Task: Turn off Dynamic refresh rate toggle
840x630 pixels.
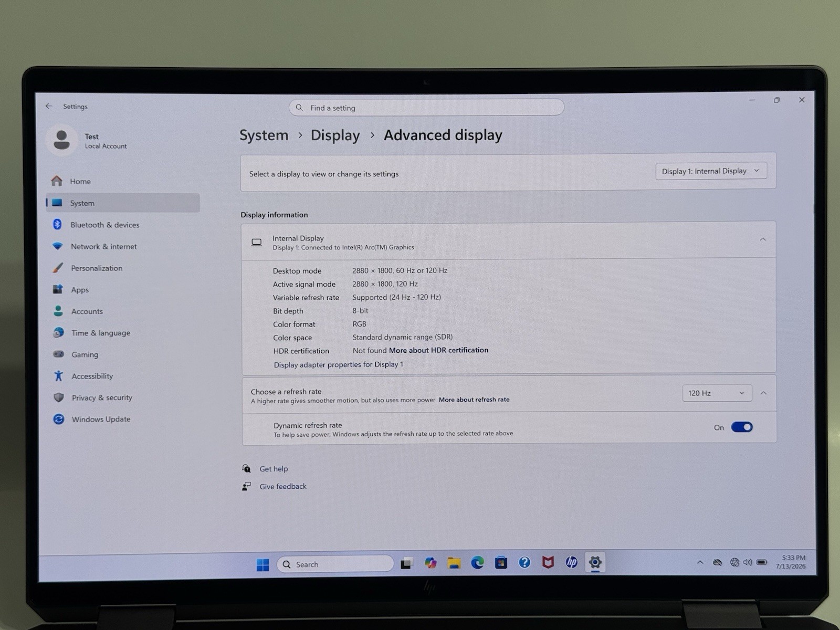Action: (742, 427)
